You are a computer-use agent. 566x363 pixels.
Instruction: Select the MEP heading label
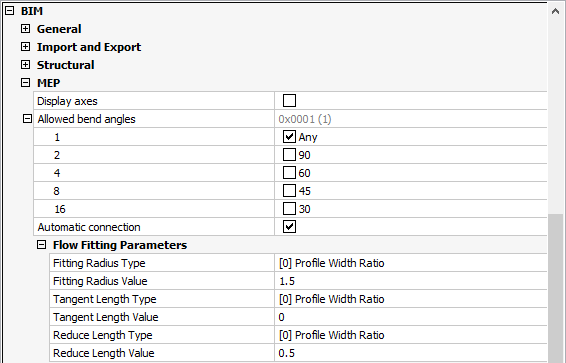point(49,83)
